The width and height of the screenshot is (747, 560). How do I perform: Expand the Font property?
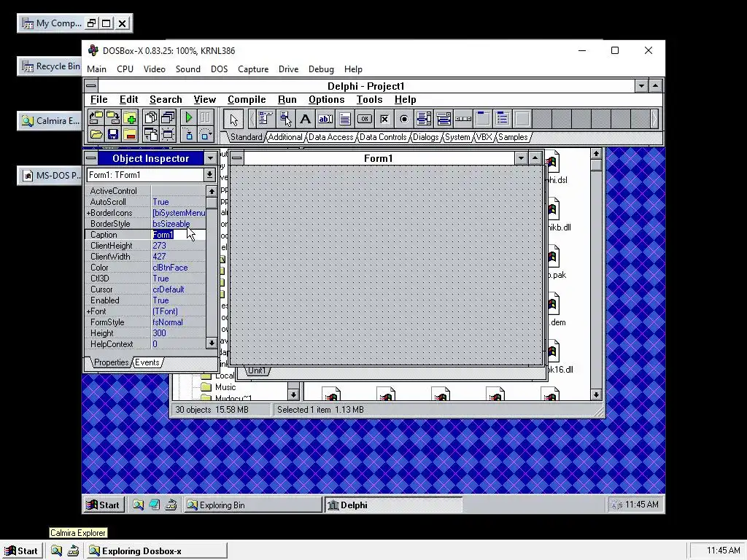pyautogui.click(x=88, y=311)
